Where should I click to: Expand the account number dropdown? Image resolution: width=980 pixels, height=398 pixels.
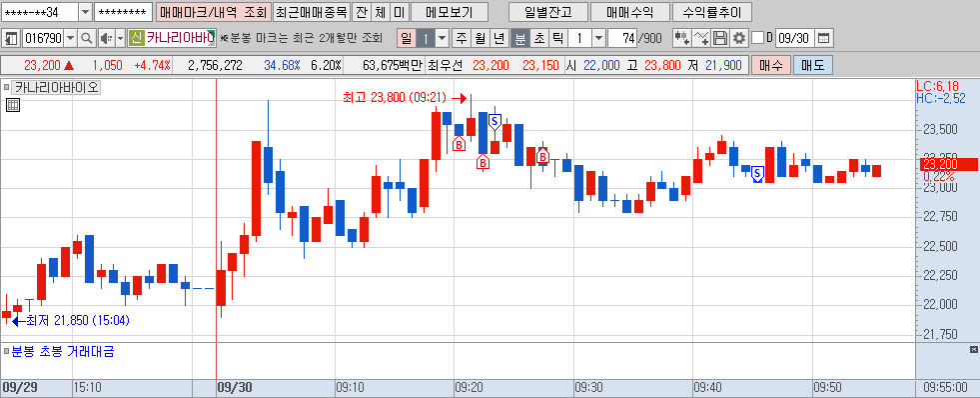(x=85, y=12)
